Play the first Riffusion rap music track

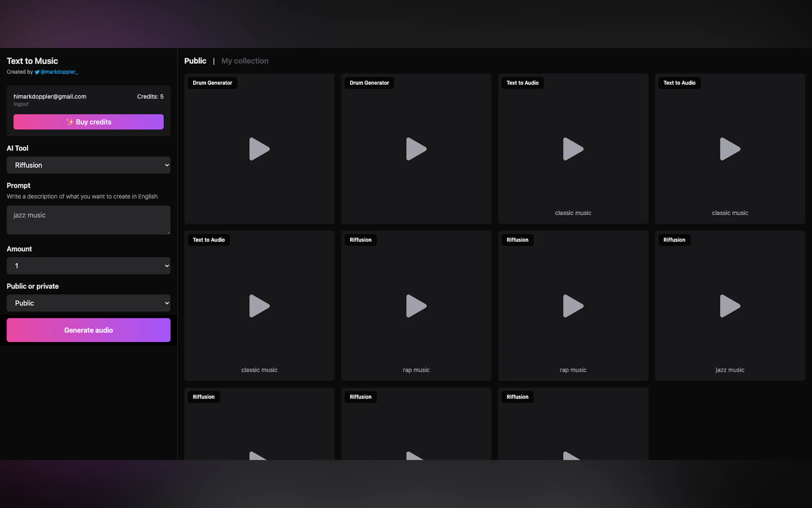(416, 306)
